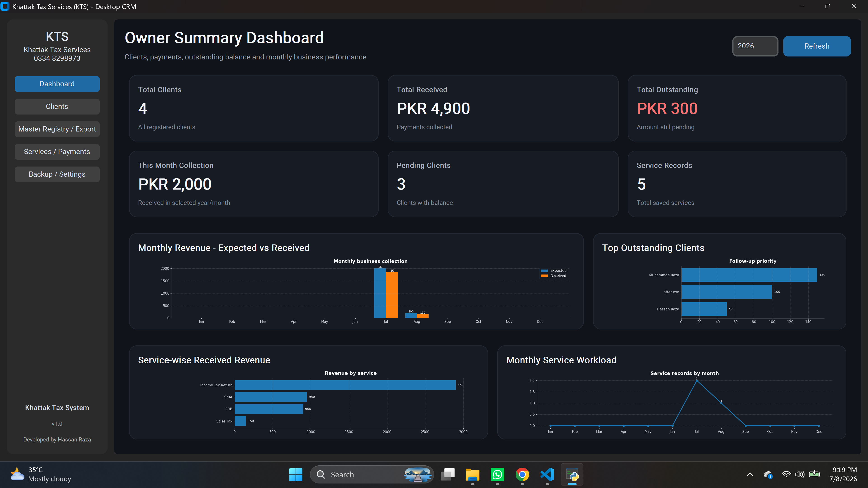Click the Khattak Tax System footer label

click(x=57, y=408)
